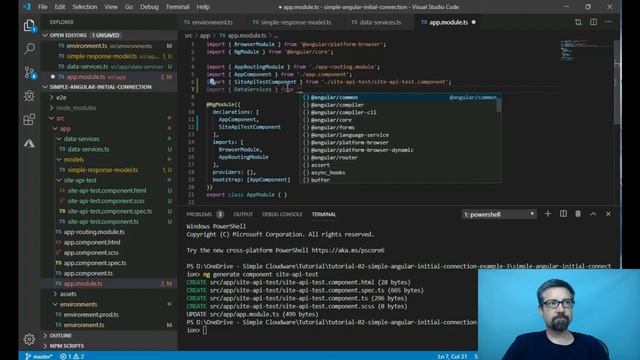Open the Search view in activity bar

(x=29, y=49)
